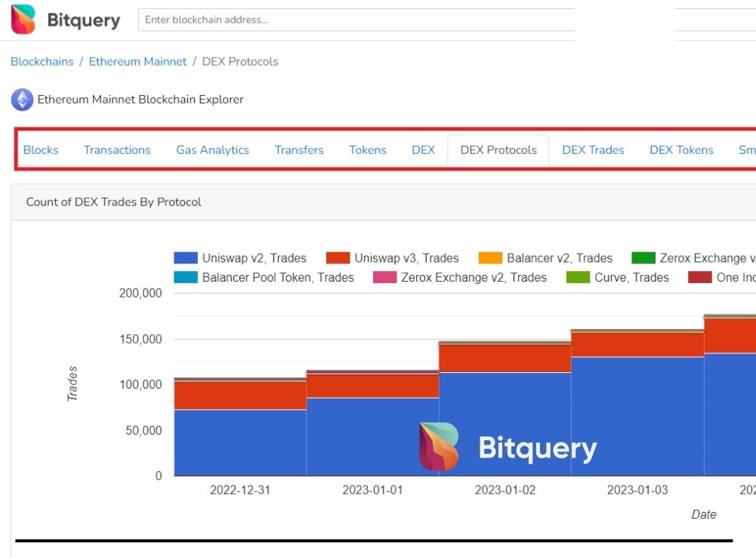The width and height of the screenshot is (756, 558).
Task: Click the Zerox Exchange v2 pink swatch
Action: click(384, 277)
